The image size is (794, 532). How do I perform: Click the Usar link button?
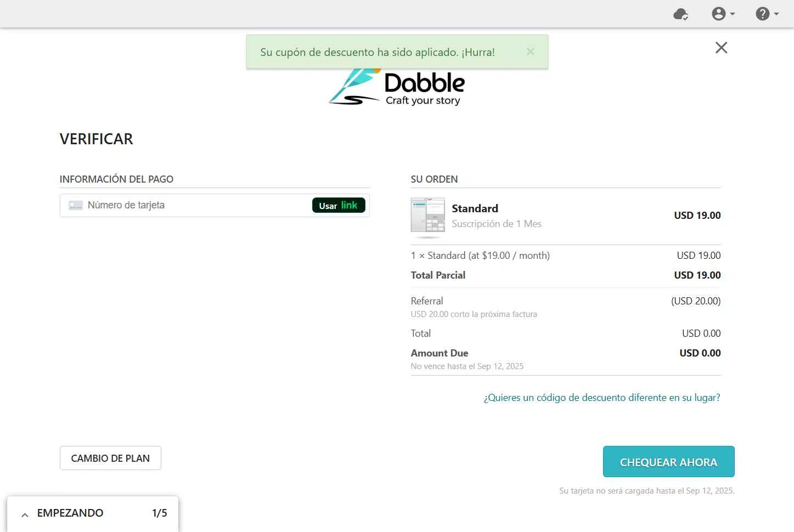(339, 205)
